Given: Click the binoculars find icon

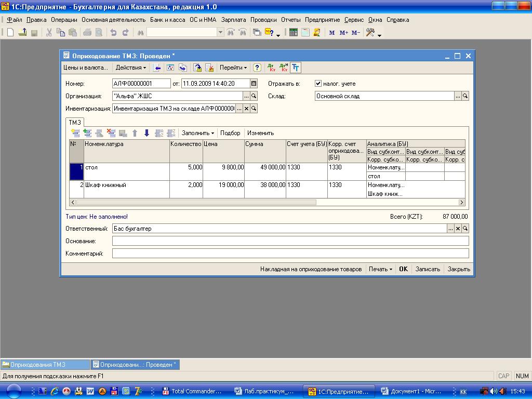Looking at the screenshot, I should [x=140, y=33].
